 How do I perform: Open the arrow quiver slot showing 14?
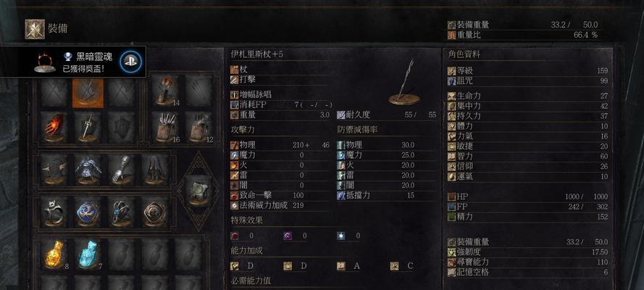click(165, 91)
